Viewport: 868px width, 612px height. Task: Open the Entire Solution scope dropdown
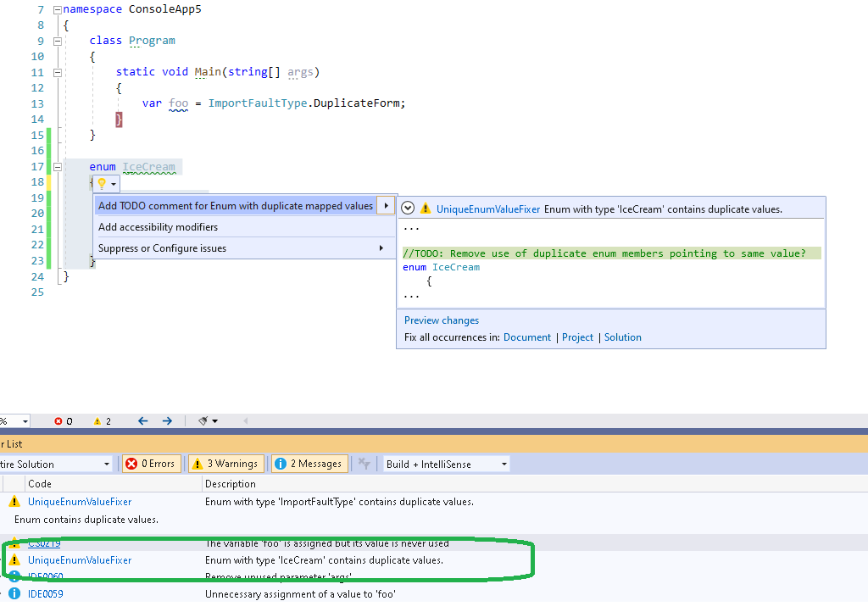(55, 463)
